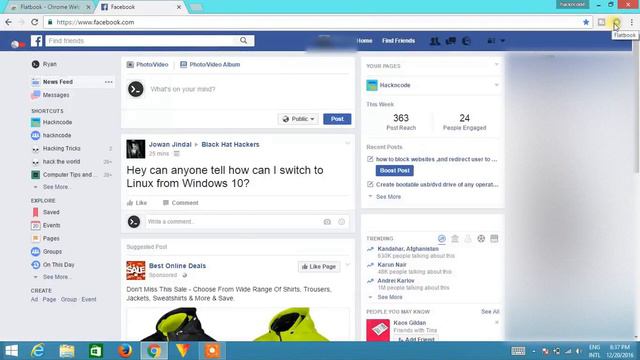This screenshot has width=640, height=360.
Task: Go to the Home menu item
Action: point(364,41)
